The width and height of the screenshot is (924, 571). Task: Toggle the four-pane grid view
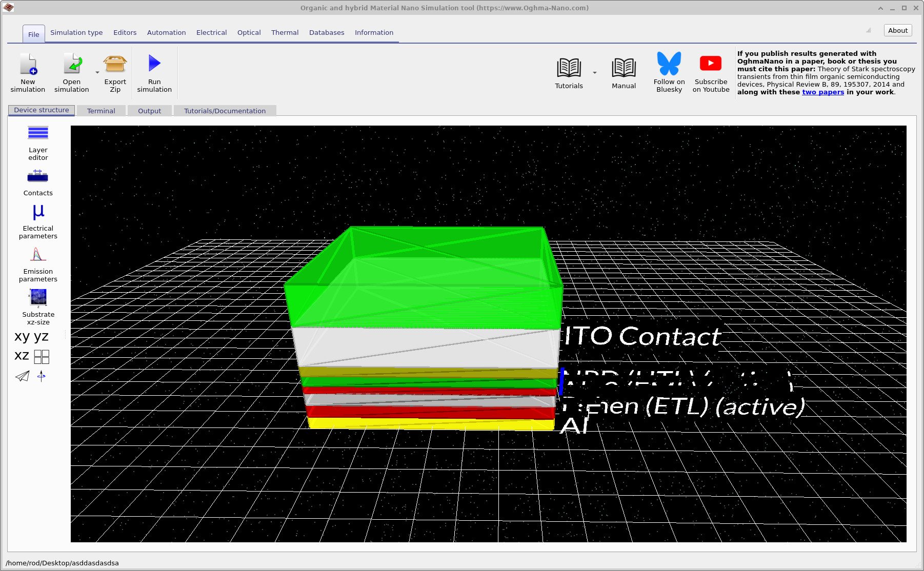click(42, 357)
